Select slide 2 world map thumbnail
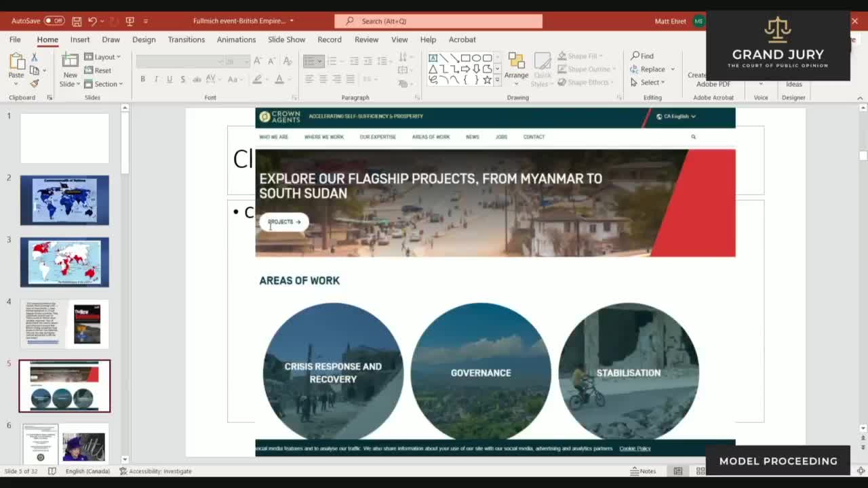Image resolution: width=868 pixels, height=488 pixels. pos(64,200)
